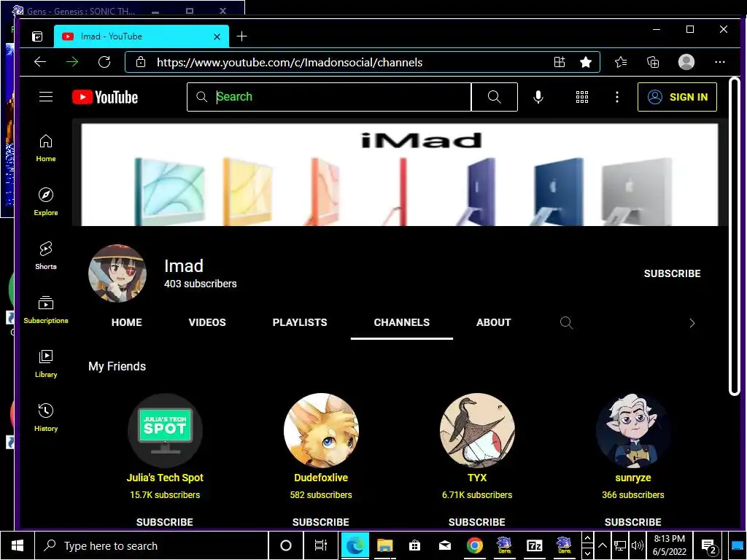Open sunryze channel name link

[x=632, y=477]
